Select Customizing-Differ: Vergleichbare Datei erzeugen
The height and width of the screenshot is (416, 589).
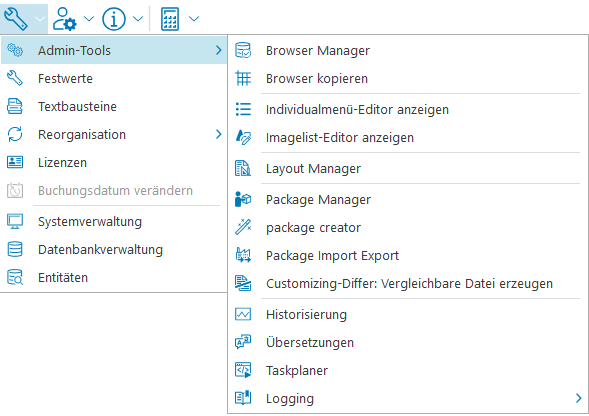[x=408, y=283]
